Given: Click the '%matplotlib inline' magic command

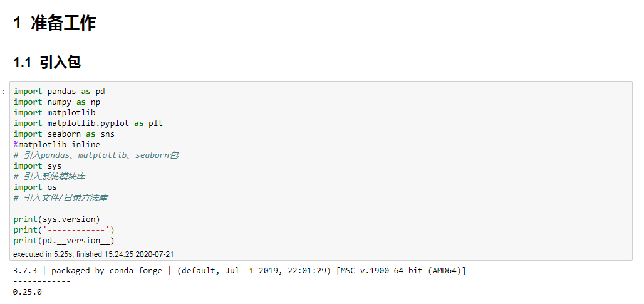Looking at the screenshot, I should [56, 145].
